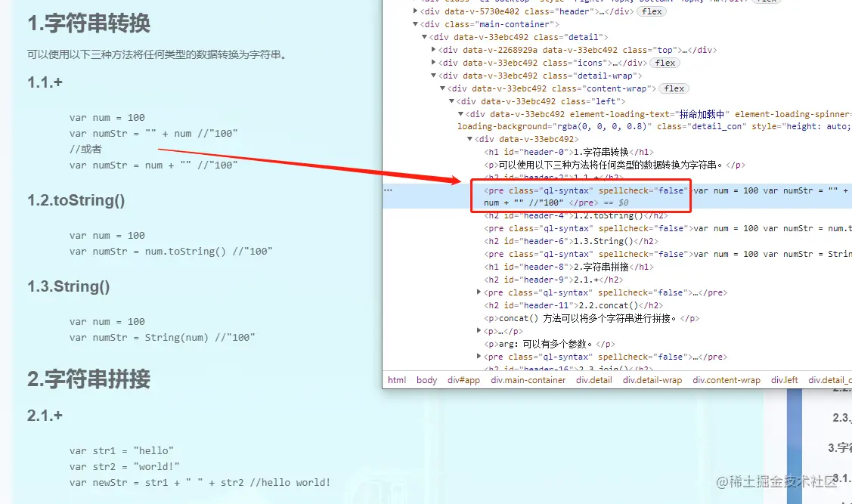
Task: Select body in the DevTools breadcrumb
Action: (426, 380)
